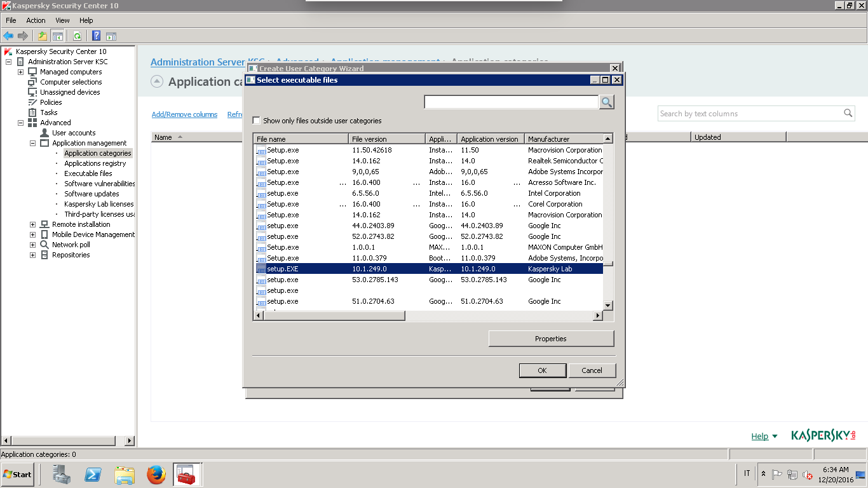868x488 pixels.
Task: Click the Show/Hide action pane icon
Action: (111, 36)
